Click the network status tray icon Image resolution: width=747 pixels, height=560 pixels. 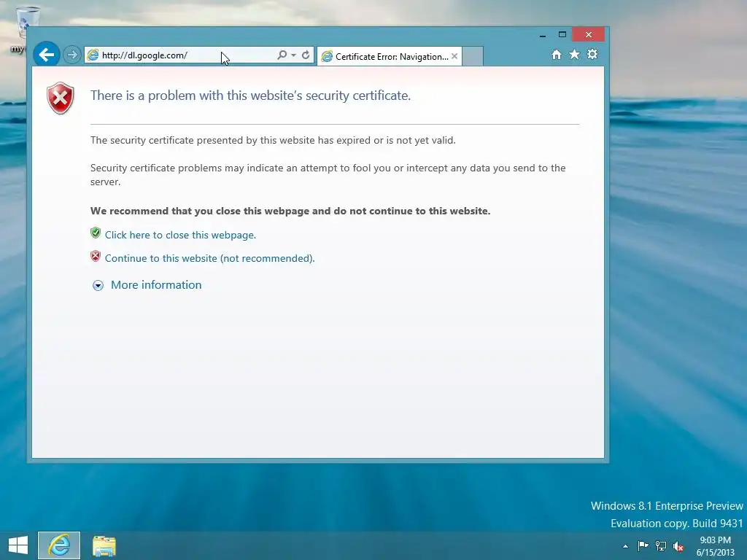pyautogui.click(x=661, y=545)
